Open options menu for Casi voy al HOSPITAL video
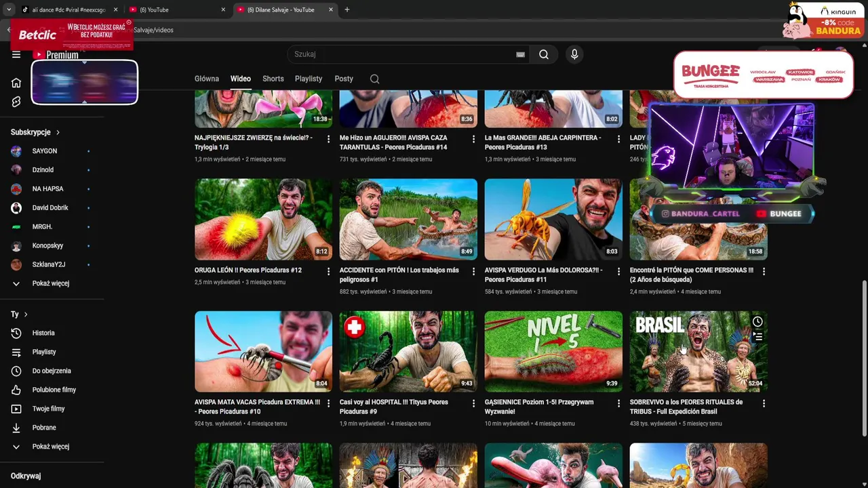Screen dimensions: 868x488 pyautogui.click(x=473, y=403)
